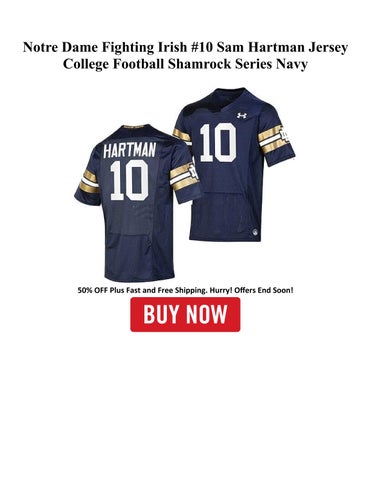
Task: Select the HARTMAN name on the back jersey
Action: pyautogui.click(x=130, y=150)
